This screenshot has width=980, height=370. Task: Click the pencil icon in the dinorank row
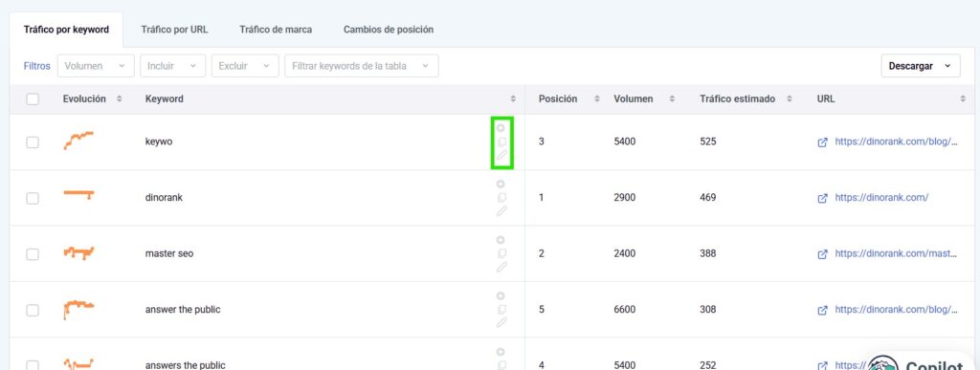pos(501,211)
